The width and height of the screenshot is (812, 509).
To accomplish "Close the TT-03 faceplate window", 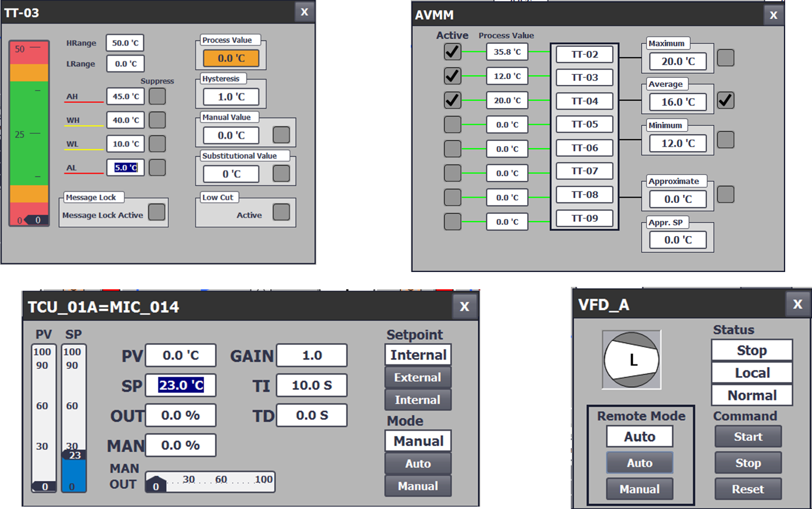I will point(304,12).
